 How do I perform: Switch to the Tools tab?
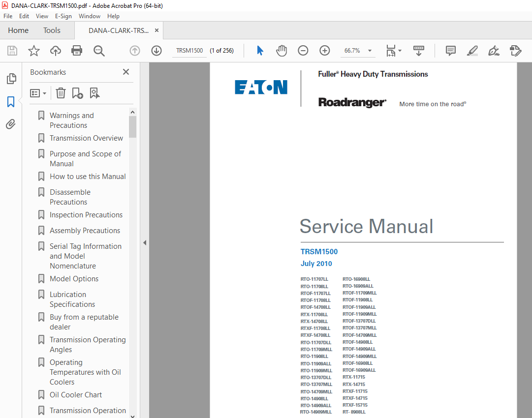tap(52, 30)
